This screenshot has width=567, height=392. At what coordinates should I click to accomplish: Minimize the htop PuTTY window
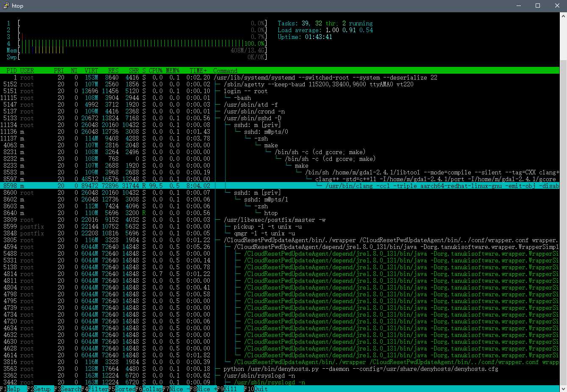518,6
